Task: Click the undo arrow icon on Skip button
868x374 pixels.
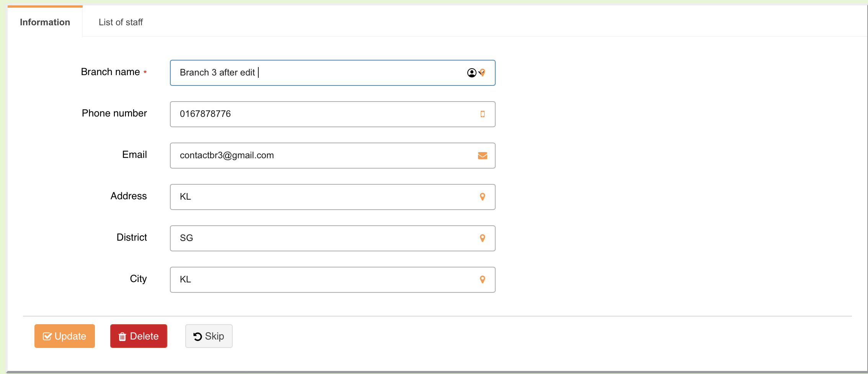Action: [x=197, y=336]
